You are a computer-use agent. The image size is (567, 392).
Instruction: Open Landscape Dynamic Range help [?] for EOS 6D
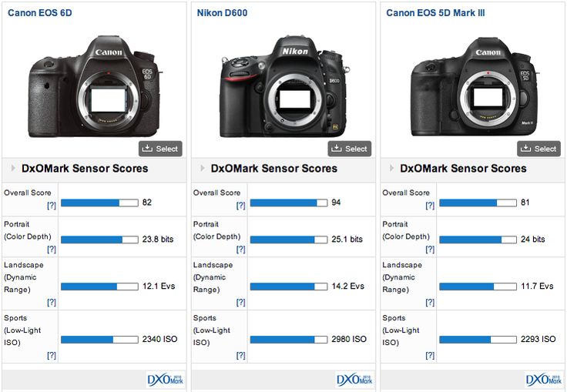tap(52, 302)
